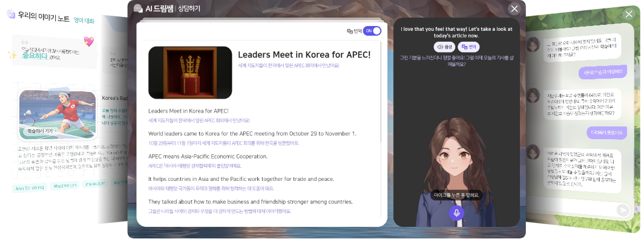Click the notebook icon beside 우리의 이야기 노트
The image size is (644, 239).
[x=11, y=15]
